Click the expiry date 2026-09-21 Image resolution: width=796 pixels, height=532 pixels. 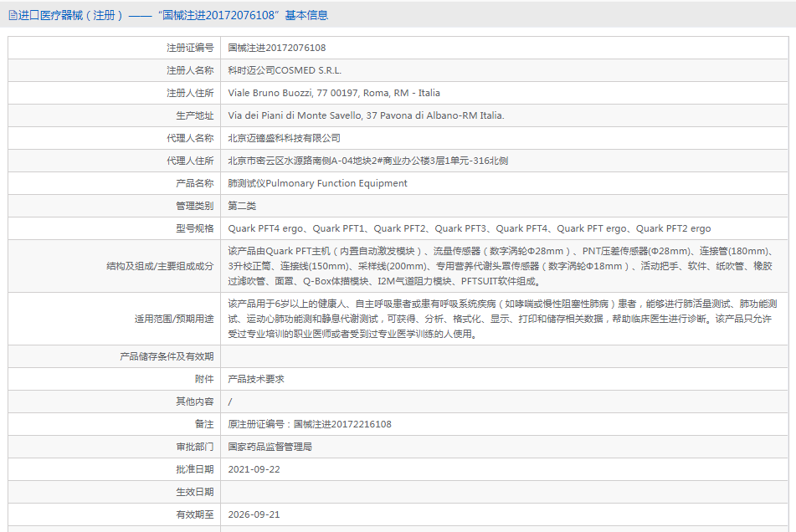pyautogui.click(x=254, y=514)
